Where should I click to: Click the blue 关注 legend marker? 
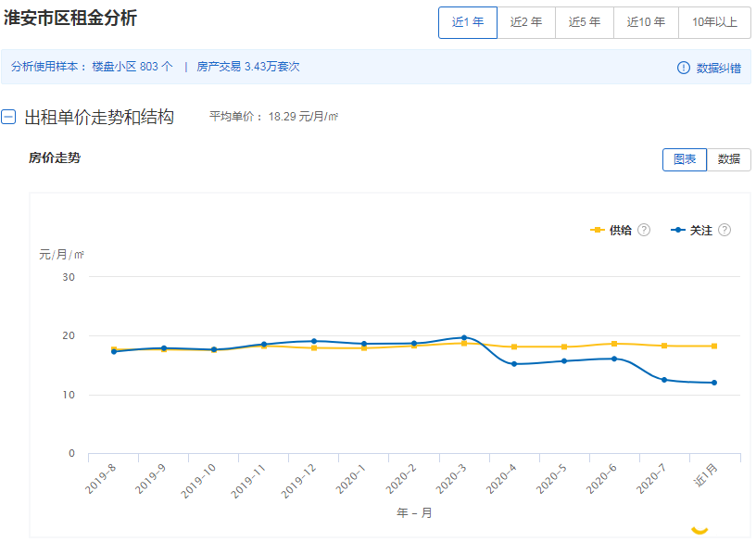[x=678, y=230]
